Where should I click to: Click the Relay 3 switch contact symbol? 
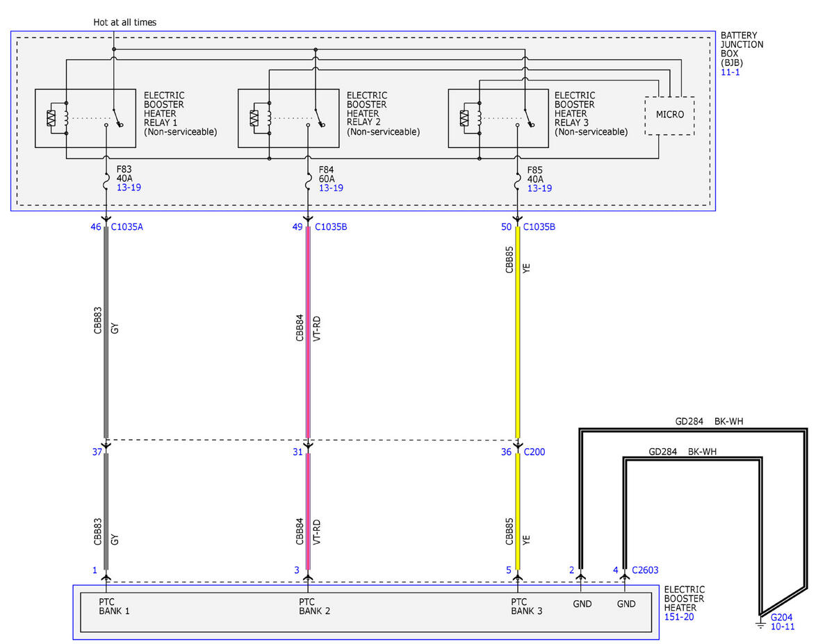[526, 117]
